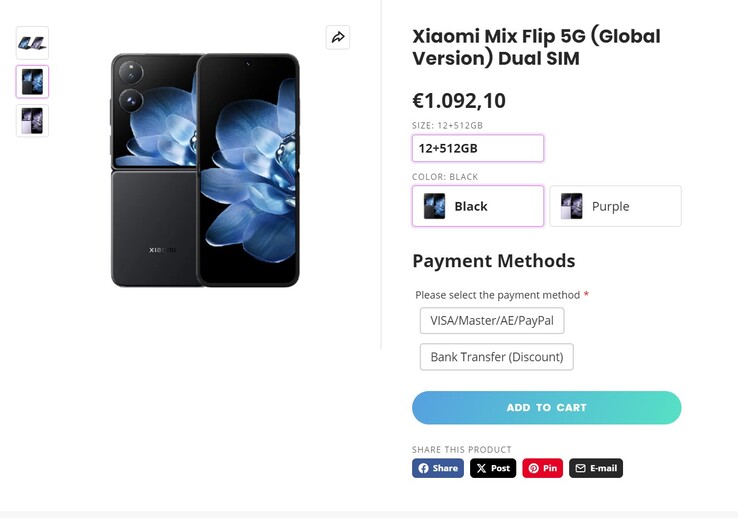Click the purple phone swatch image in Purple option
Viewport: 738px width, 518px height.
click(571, 206)
